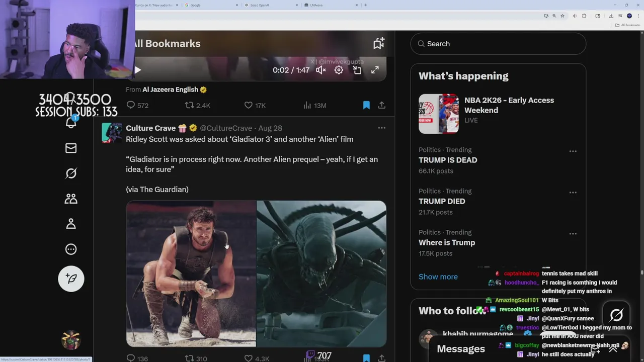Open NBA 2K26 Early Access Weekend live event
Viewport: 644px width, 362px height.
(498, 114)
